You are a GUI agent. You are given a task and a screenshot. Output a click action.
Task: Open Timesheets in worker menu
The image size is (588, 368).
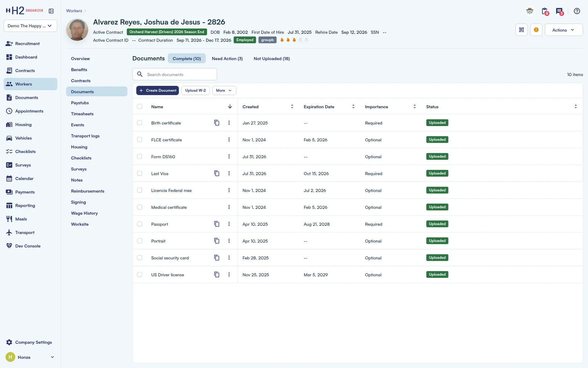click(x=97, y=114)
